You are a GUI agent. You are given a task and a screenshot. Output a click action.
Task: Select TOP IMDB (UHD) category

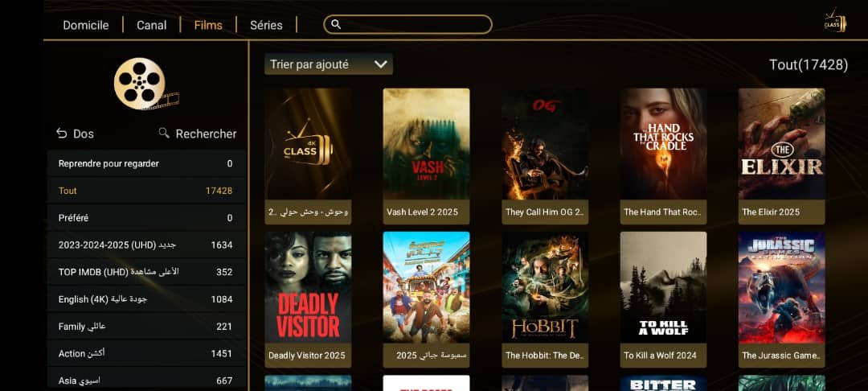click(x=146, y=272)
